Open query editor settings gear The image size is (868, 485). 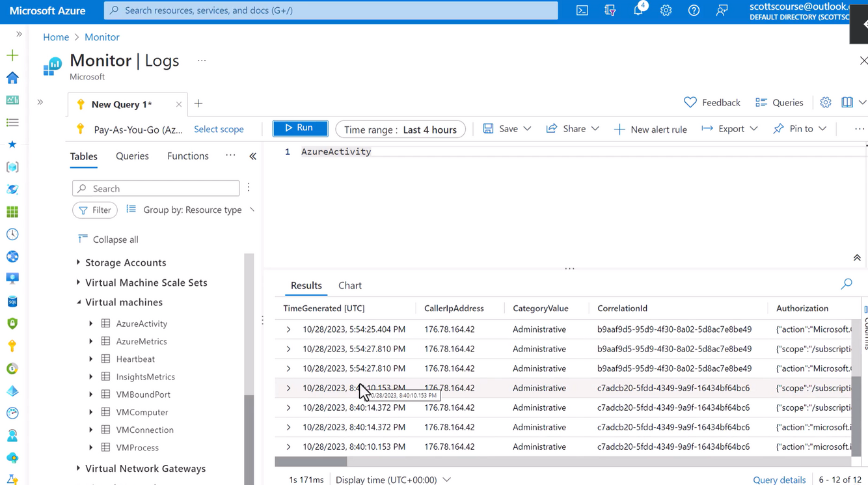826,102
